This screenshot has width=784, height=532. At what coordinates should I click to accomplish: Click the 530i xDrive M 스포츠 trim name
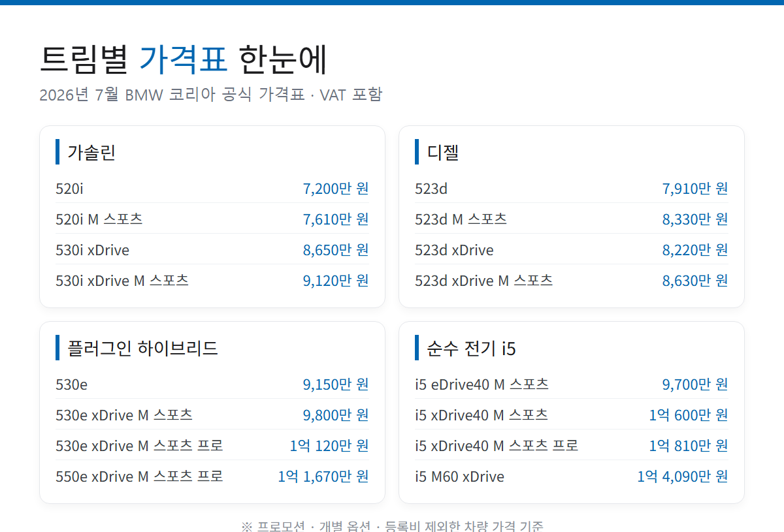[122, 281]
